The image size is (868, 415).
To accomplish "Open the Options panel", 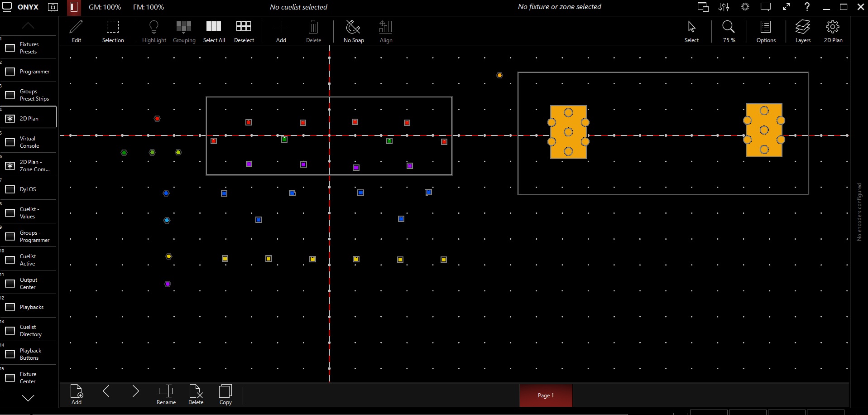I will point(766,31).
